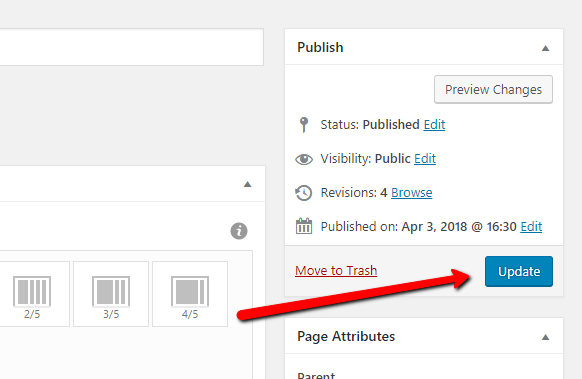Collapse the Page Attributes panel

click(x=545, y=337)
